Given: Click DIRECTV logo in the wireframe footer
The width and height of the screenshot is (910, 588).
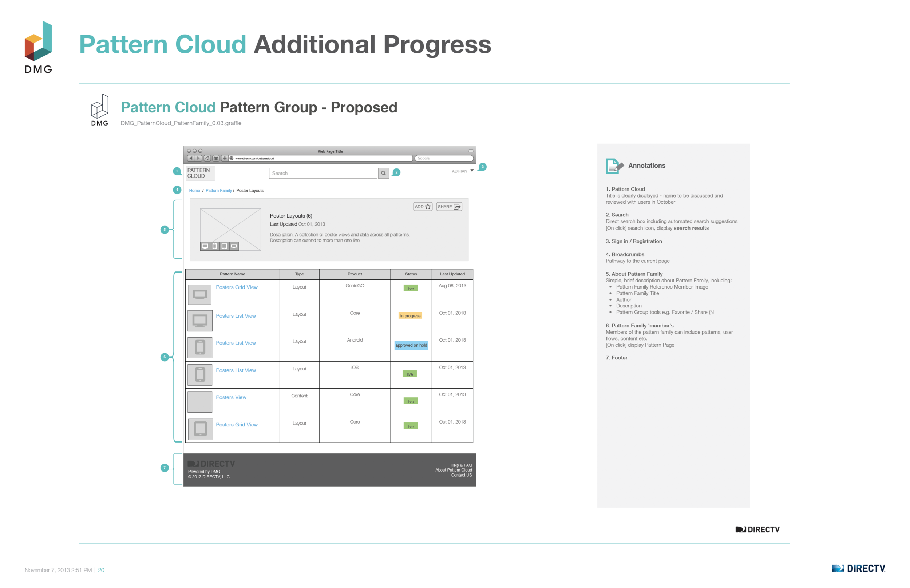Looking at the screenshot, I should [211, 464].
